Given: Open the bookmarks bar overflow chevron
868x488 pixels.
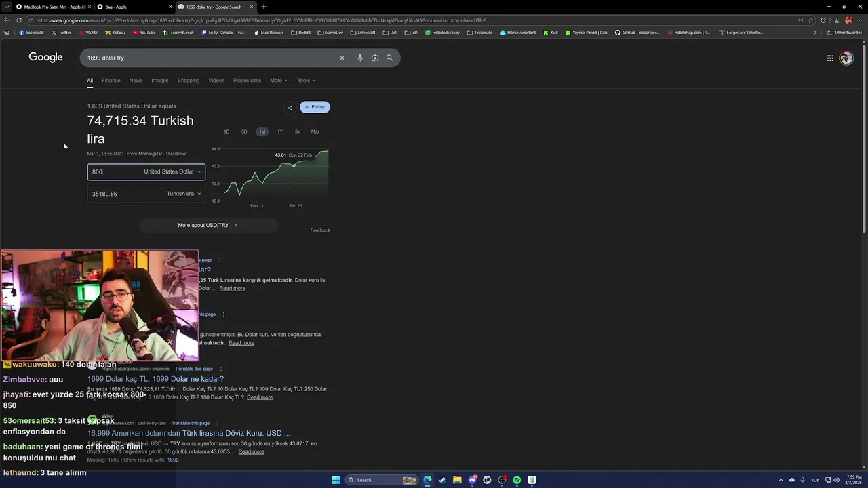Looking at the screenshot, I should click(x=815, y=33).
